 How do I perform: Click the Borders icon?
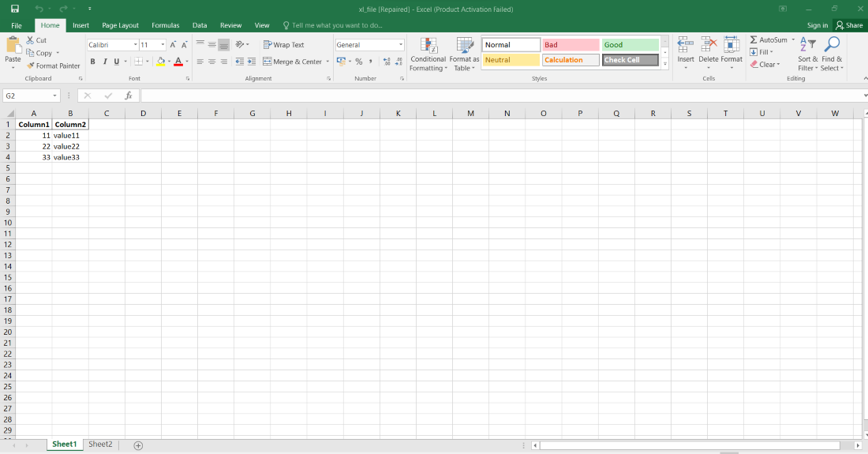138,62
